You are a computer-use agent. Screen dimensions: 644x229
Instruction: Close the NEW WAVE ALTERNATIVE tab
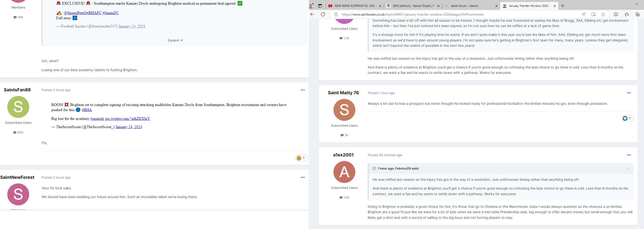(380, 6)
